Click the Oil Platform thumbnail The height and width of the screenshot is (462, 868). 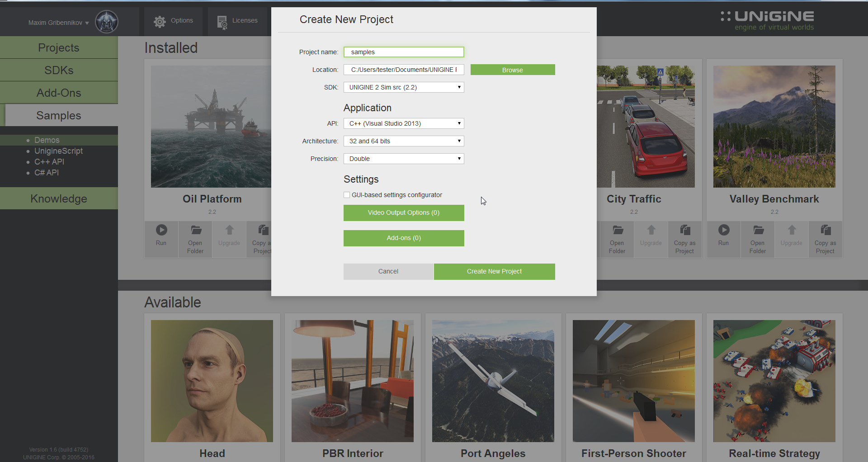tap(211, 127)
